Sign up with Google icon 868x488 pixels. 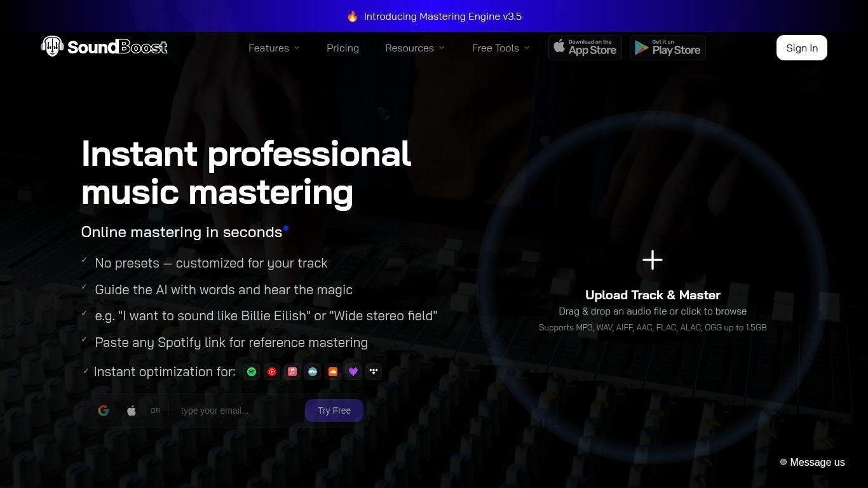click(104, 410)
